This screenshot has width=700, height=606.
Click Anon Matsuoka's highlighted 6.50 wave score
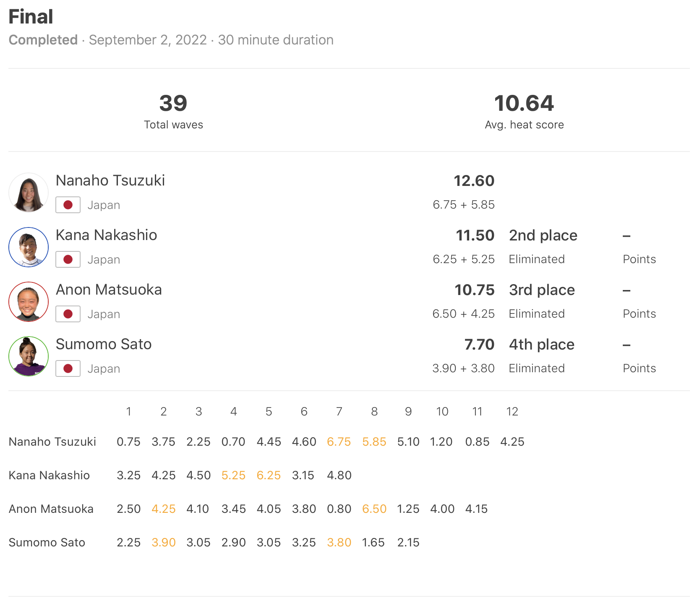(x=374, y=509)
